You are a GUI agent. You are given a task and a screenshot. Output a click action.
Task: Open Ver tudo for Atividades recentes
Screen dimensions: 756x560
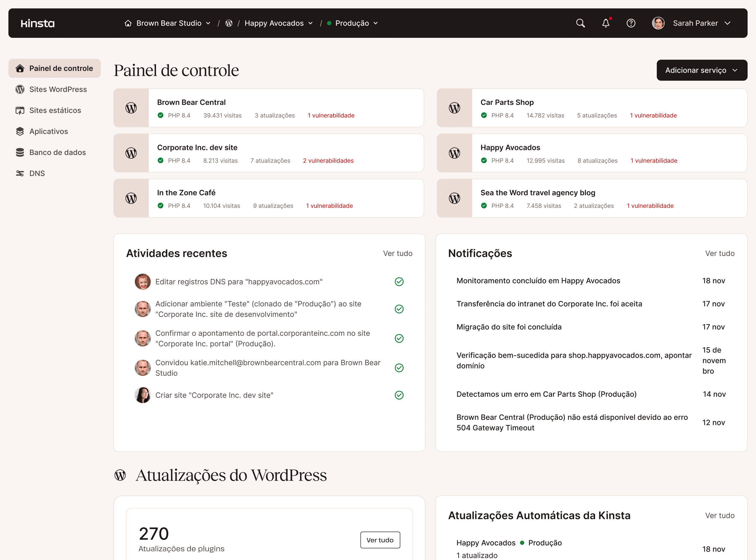tap(398, 253)
